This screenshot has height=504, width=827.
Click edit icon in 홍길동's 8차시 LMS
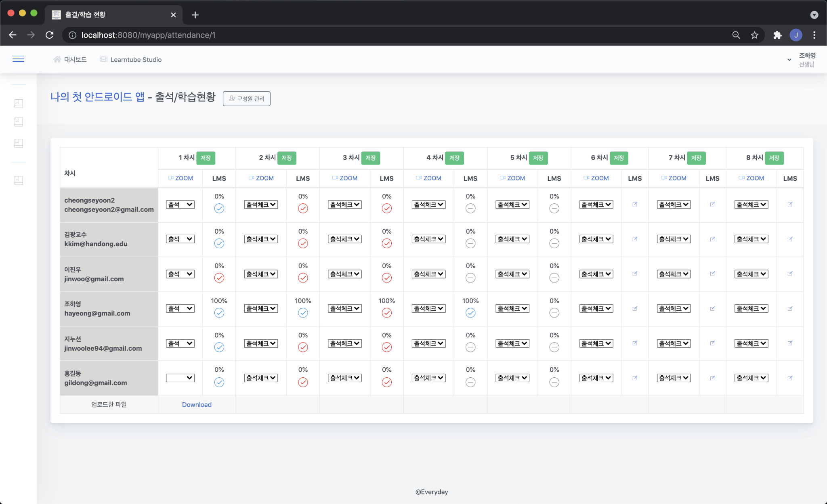(x=790, y=378)
